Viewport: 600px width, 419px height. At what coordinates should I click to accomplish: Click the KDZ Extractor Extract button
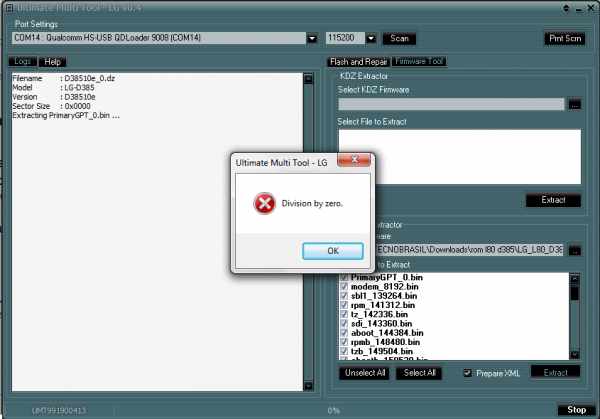(553, 200)
